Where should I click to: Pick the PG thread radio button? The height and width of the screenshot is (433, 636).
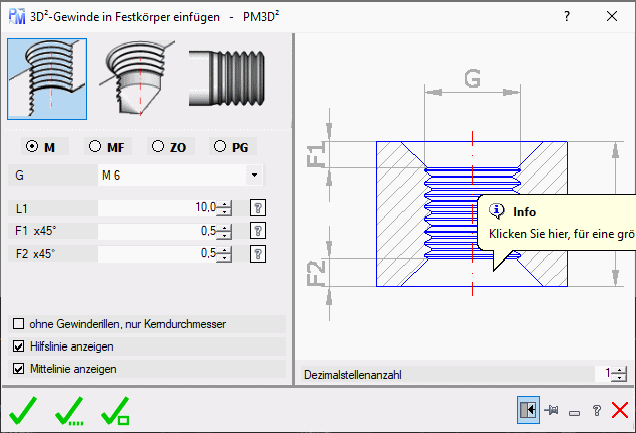[220, 147]
